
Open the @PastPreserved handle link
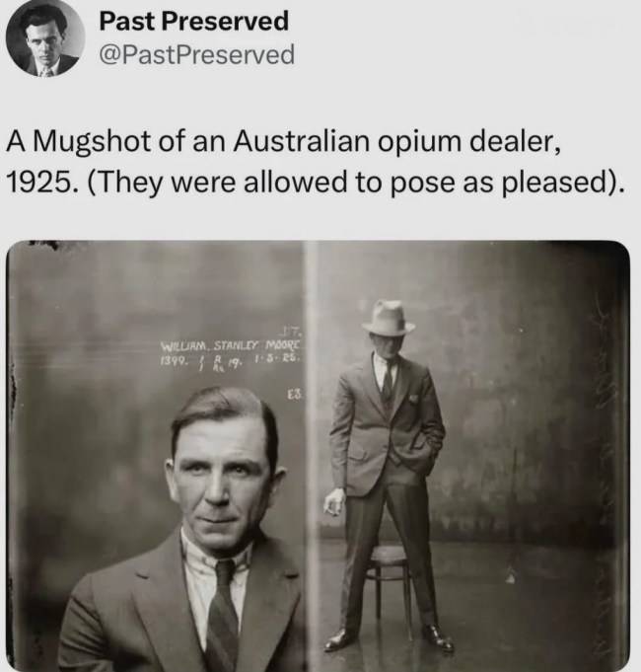[197, 54]
